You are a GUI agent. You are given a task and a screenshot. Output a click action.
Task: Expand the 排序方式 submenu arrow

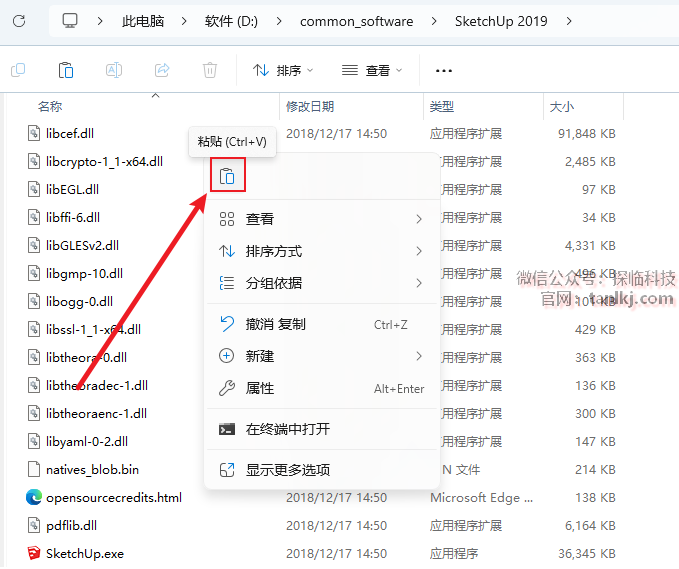click(x=419, y=251)
